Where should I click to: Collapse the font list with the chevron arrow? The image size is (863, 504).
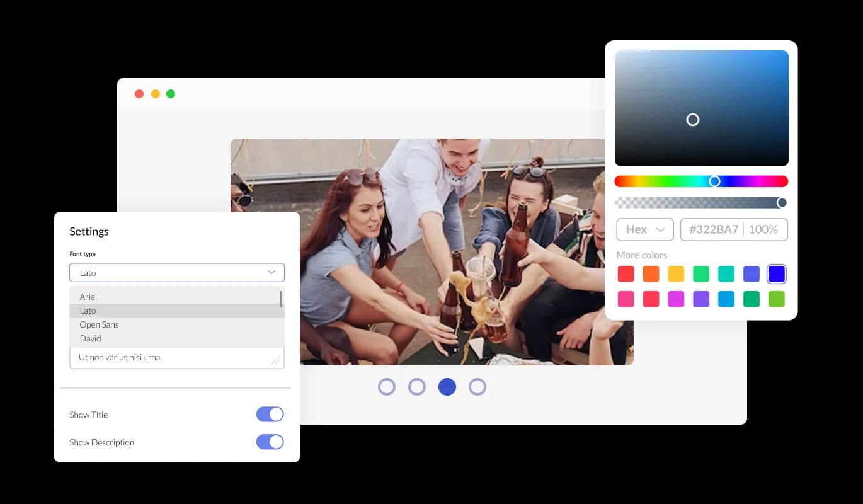(271, 272)
